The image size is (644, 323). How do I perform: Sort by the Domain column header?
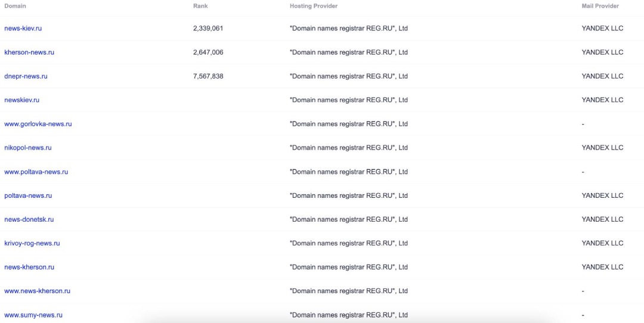click(x=15, y=6)
